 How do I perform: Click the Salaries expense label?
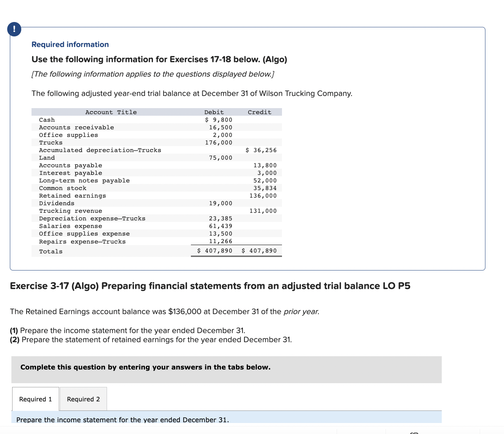coord(71,226)
